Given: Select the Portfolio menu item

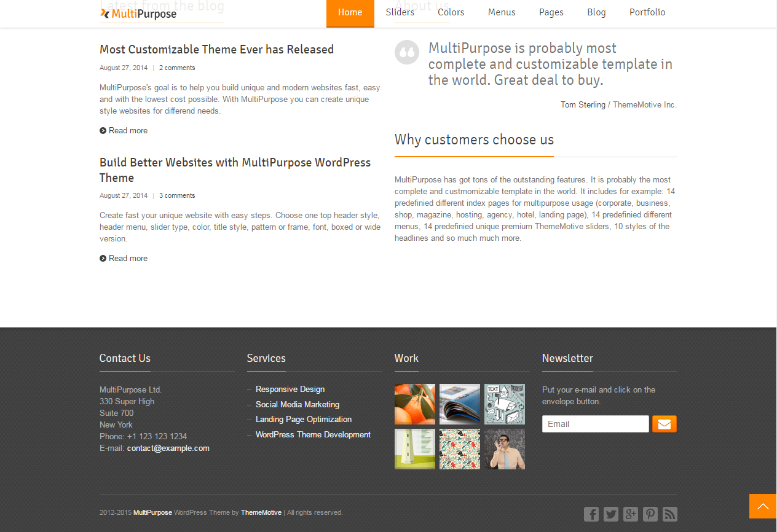Looking at the screenshot, I should pyautogui.click(x=647, y=12).
